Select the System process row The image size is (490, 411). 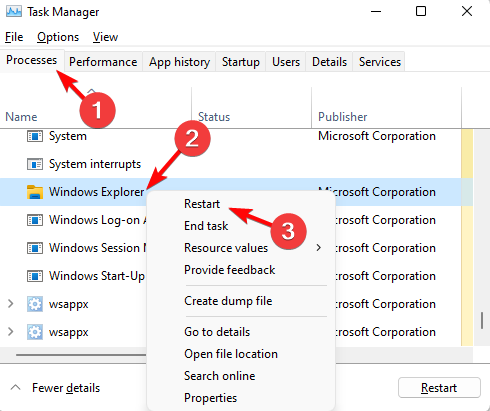pos(231,136)
